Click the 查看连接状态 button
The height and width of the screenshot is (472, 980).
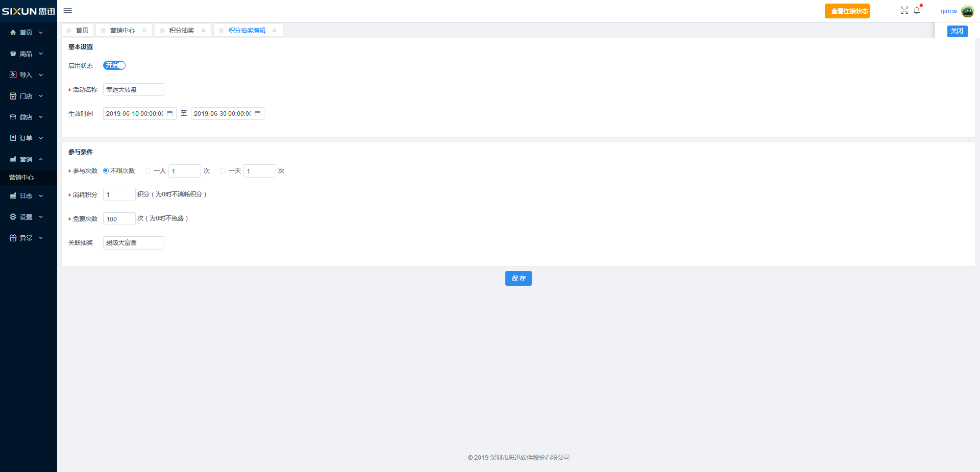(847, 11)
